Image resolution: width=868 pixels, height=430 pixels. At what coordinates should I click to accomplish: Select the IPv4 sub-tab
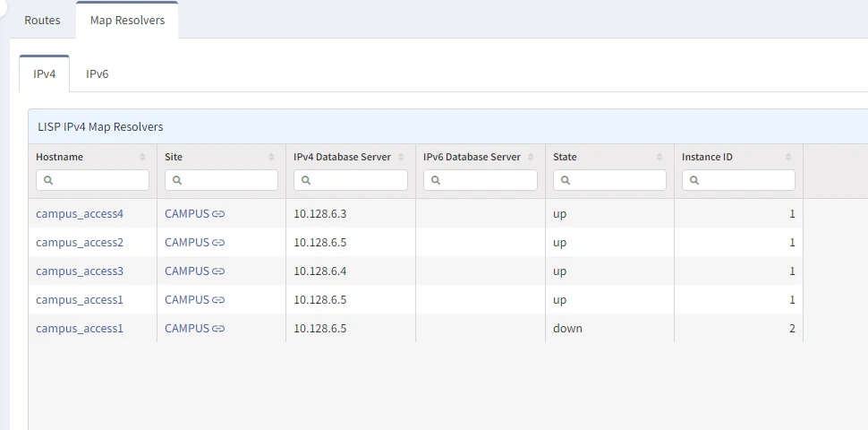point(45,74)
